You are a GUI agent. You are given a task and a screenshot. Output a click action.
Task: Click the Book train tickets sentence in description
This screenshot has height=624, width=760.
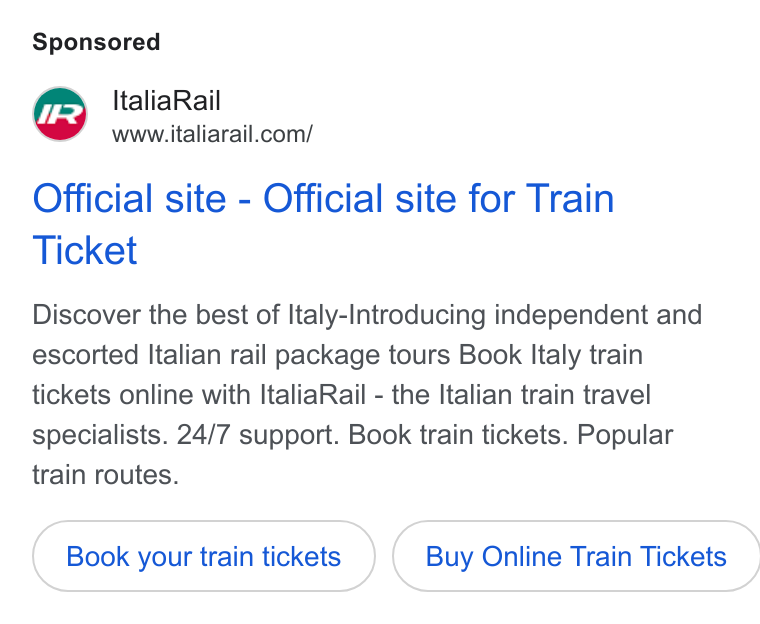coord(458,434)
